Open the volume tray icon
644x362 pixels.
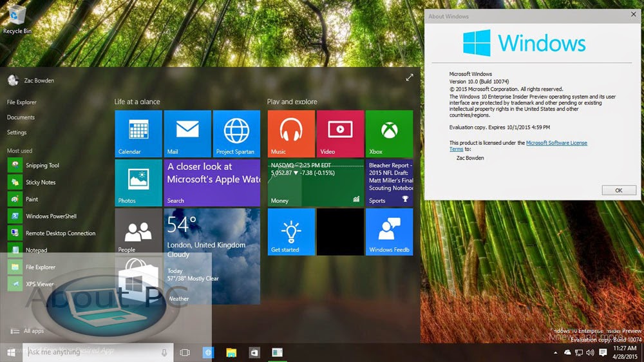[x=590, y=352]
